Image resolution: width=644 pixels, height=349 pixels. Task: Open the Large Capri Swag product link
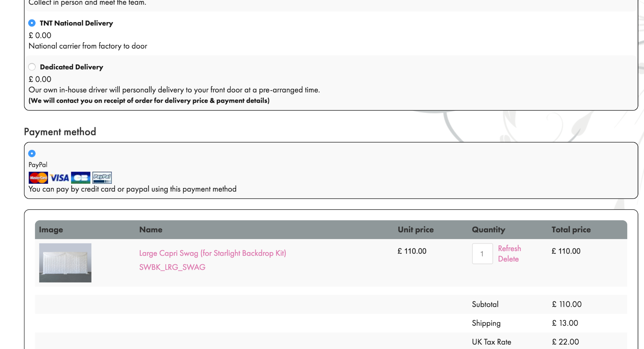coord(213,253)
